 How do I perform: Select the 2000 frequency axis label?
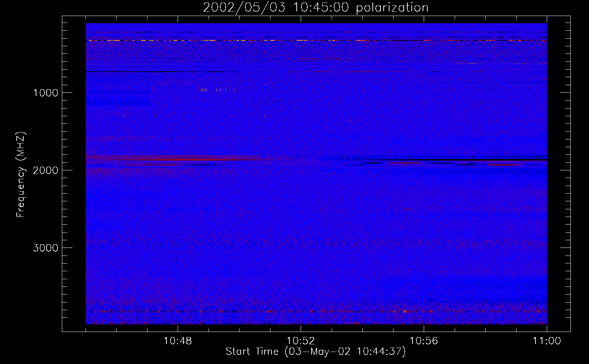click(46, 170)
